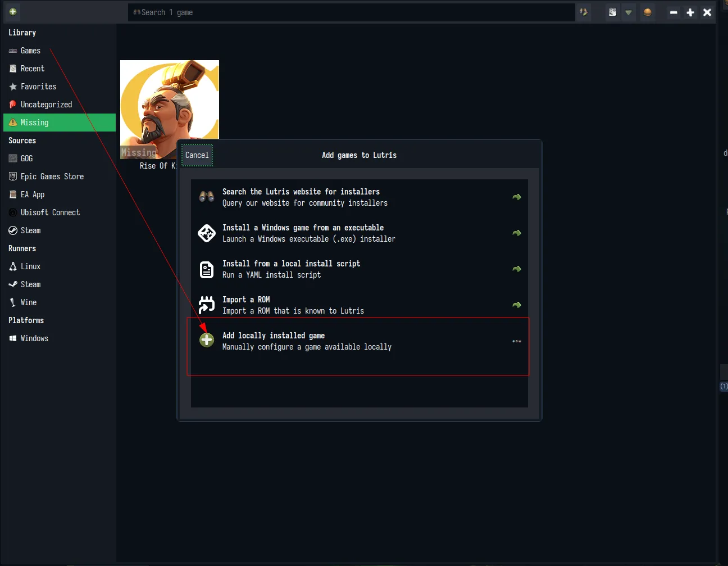Screen dimensions: 728x566
Task: Open the Ubisoft Connect source
Action: [x=60, y=212]
